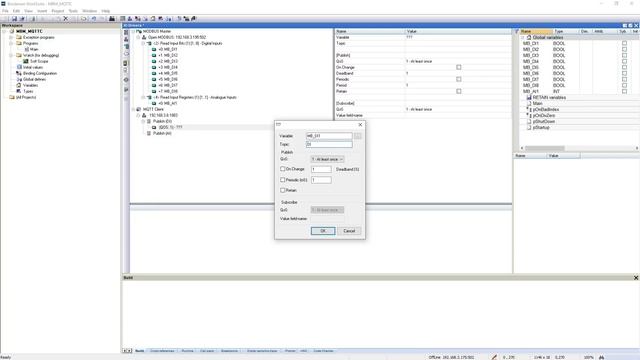Click the horizontal scrollbar in variables panel

click(544, 148)
